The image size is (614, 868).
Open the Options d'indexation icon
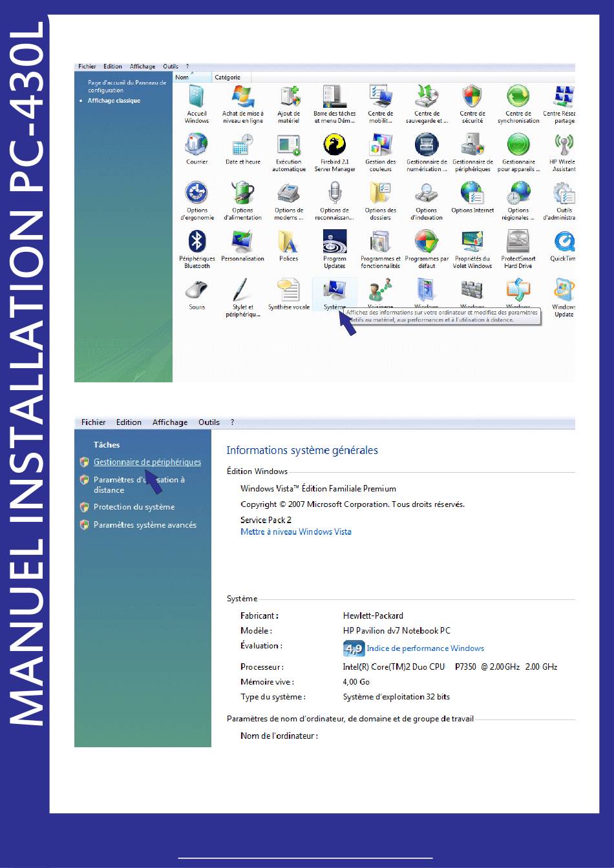[427, 194]
